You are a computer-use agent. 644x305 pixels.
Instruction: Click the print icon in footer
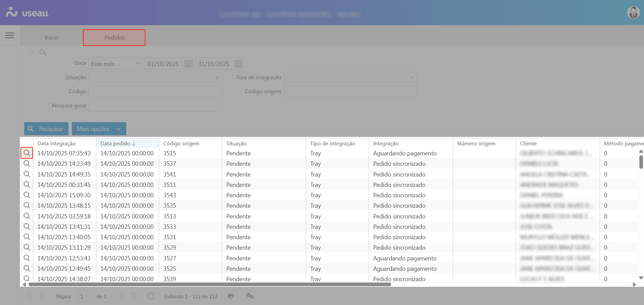coord(231,296)
